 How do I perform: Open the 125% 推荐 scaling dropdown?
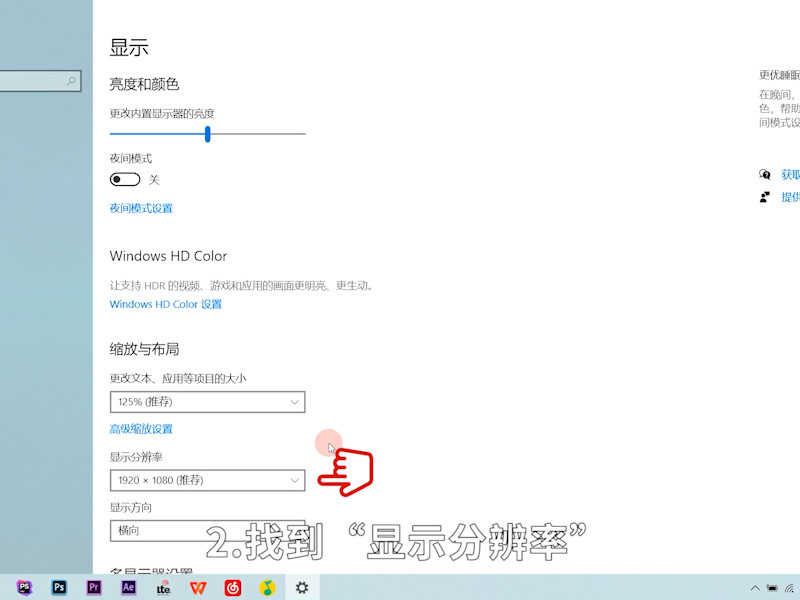tap(207, 402)
